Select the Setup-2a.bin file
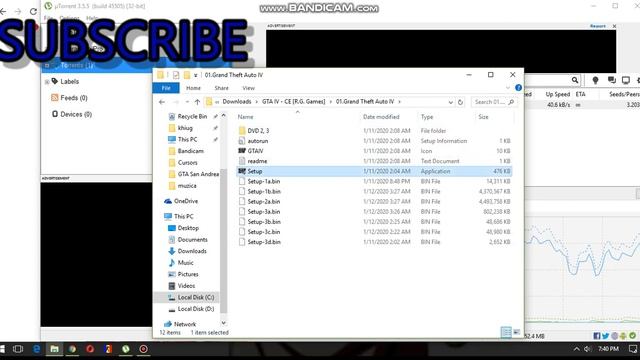The width and height of the screenshot is (640, 360). tap(264, 202)
